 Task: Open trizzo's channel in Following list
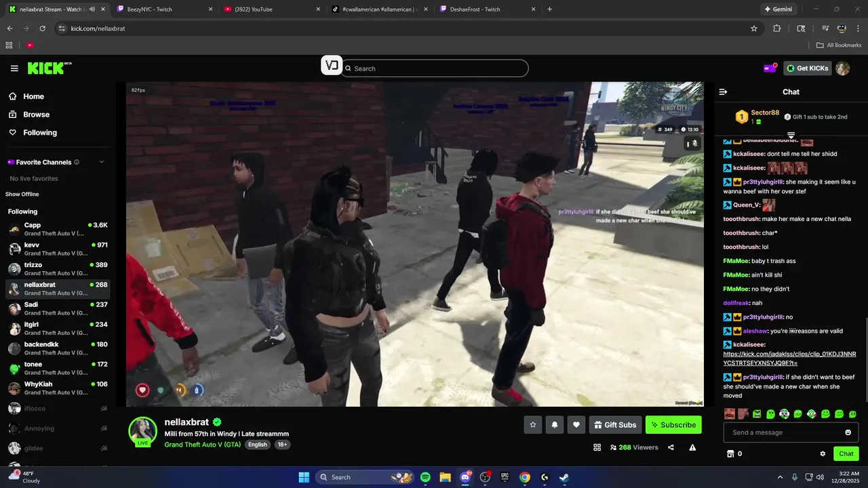coord(57,269)
